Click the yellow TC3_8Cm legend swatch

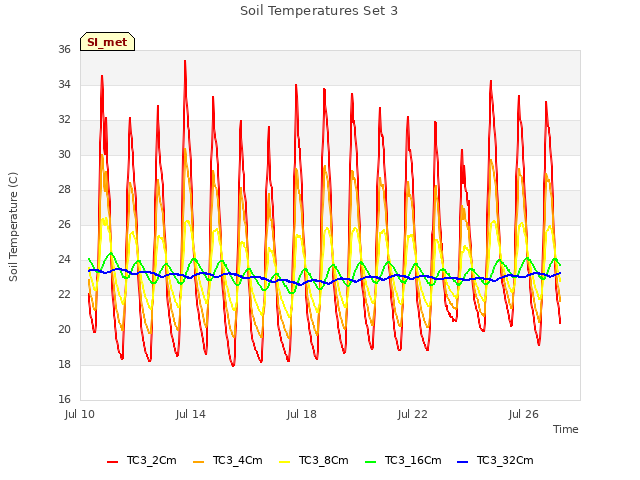click(284, 462)
